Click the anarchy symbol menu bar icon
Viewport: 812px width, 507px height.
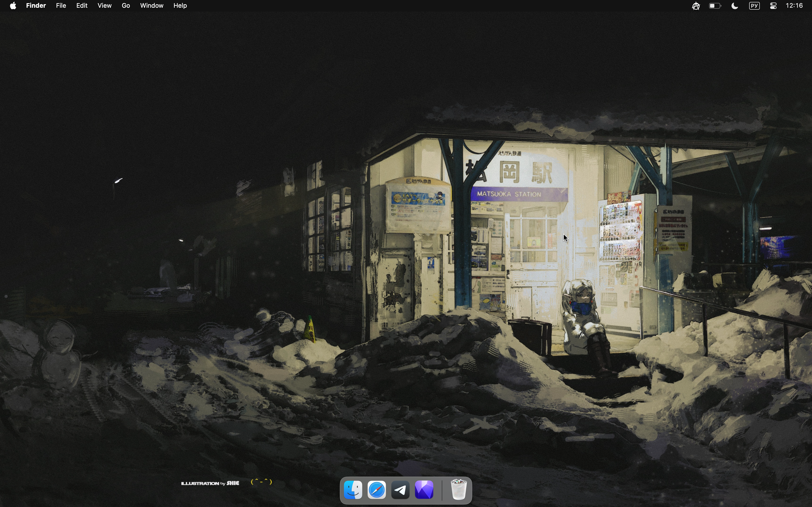696,6
